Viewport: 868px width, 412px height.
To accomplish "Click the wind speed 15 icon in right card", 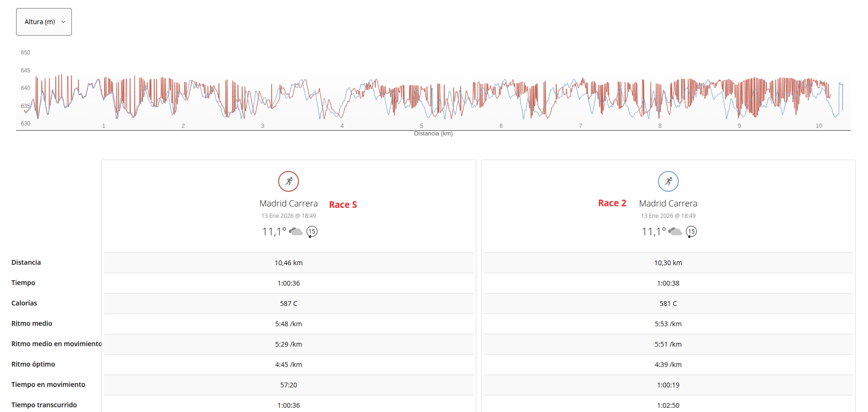I will (691, 232).
